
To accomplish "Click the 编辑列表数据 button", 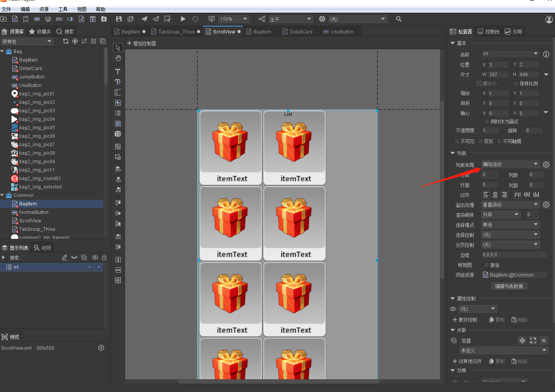I will [x=509, y=286].
